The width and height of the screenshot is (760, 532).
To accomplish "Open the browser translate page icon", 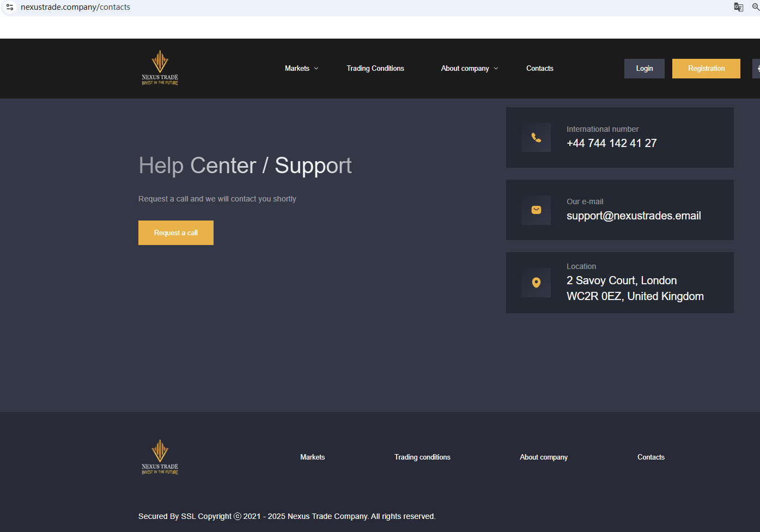I will 738,7.
